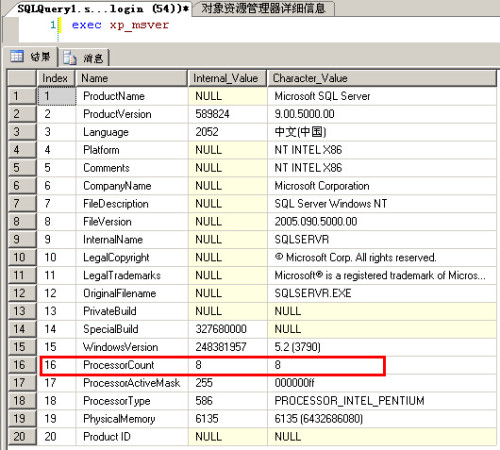This screenshot has width=500, height=450.
Task: Click in the query editor on xp_msver
Action: pos(139,25)
